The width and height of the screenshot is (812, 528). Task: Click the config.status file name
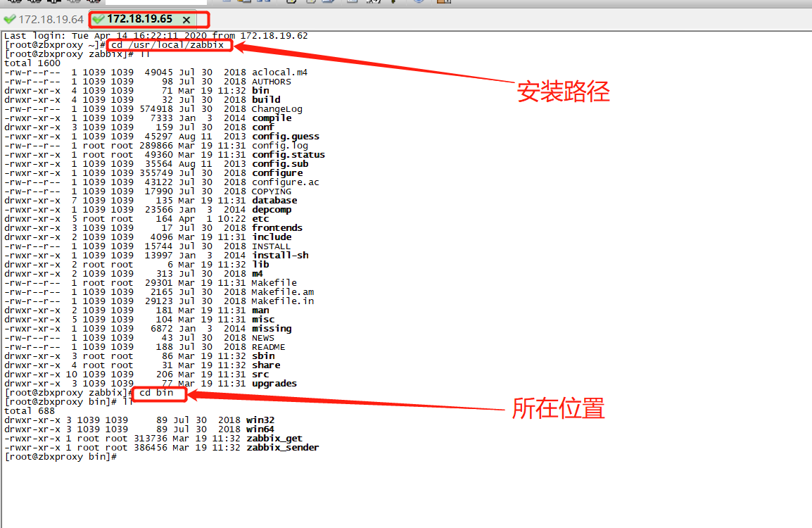[288, 155]
